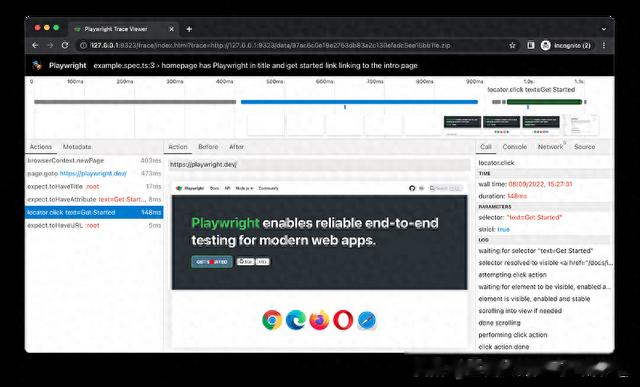
Task: Select the Actions tab
Action: coord(41,147)
